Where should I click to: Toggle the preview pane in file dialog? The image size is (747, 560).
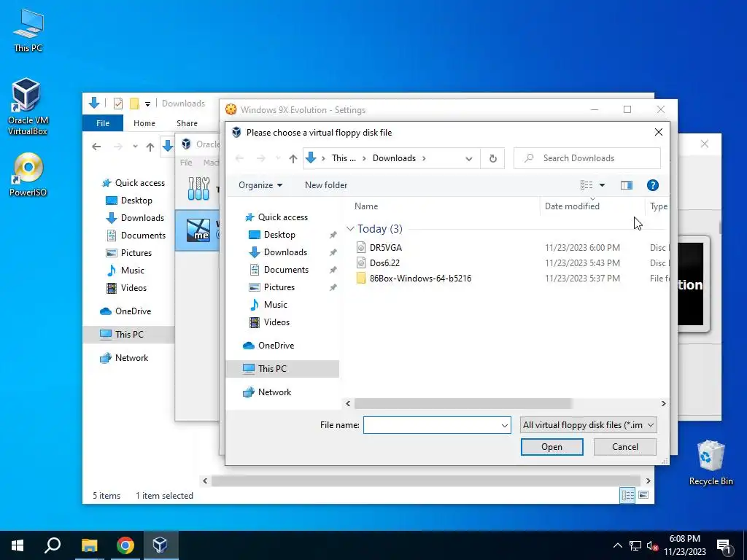pyautogui.click(x=627, y=185)
